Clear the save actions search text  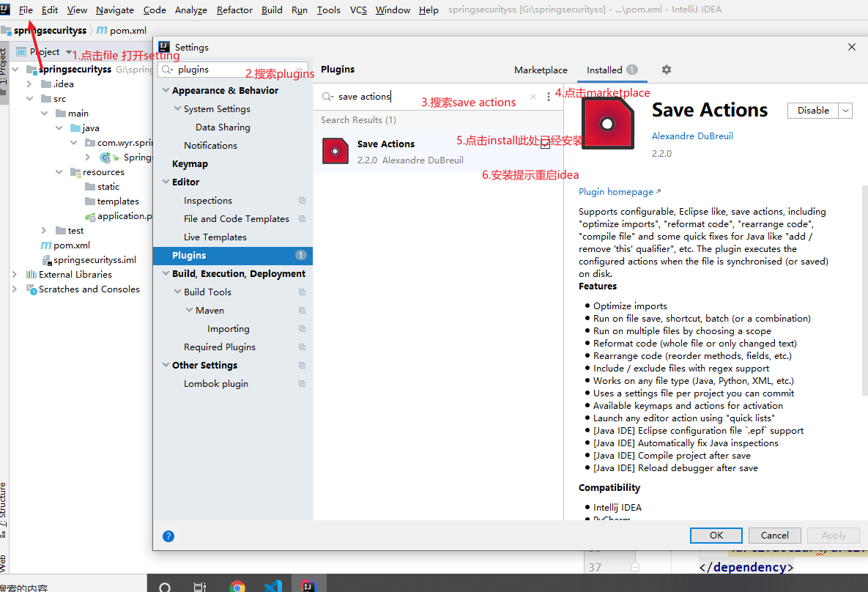point(533,97)
